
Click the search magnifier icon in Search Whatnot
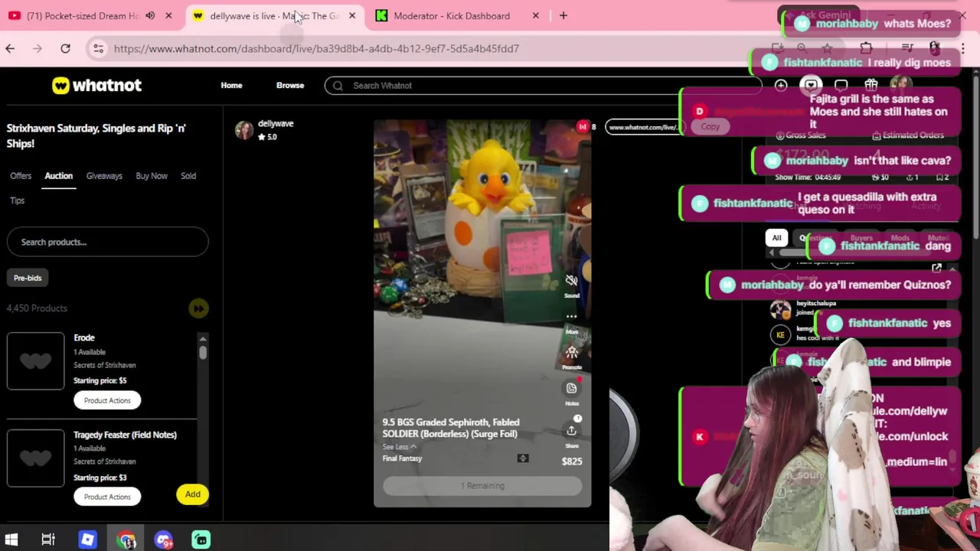(x=338, y=86)
